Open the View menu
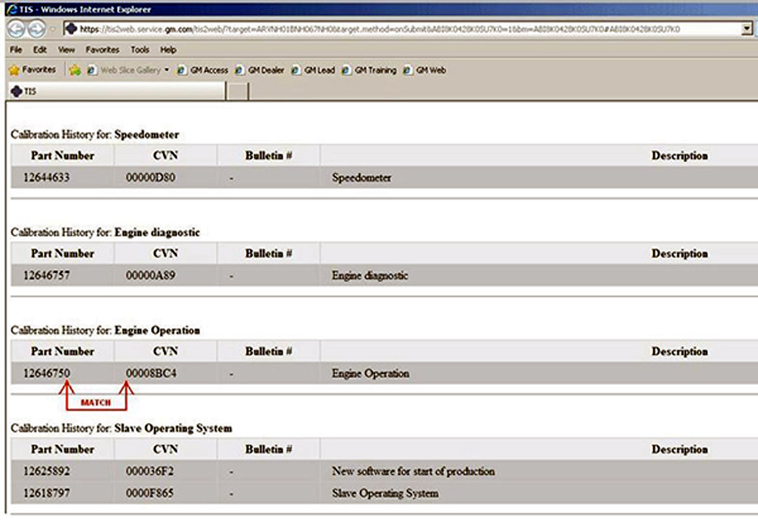Screen dimensions: 758x532 pos(65,50)
